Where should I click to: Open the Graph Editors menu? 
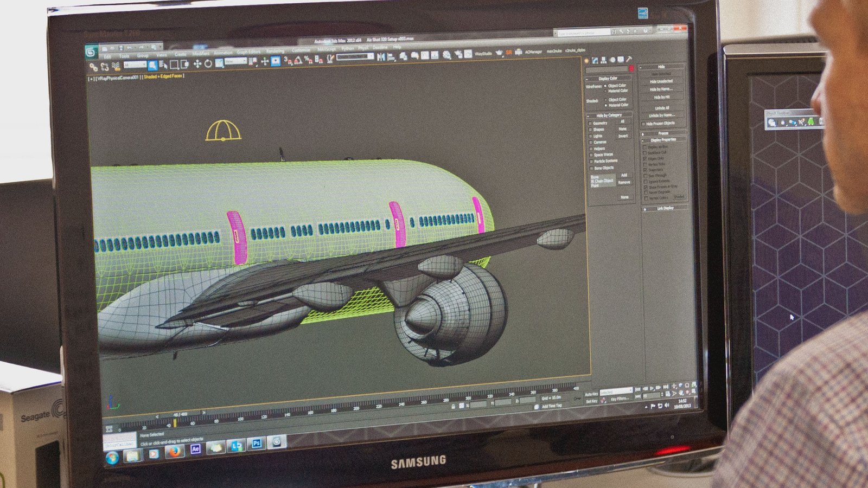[x=248, y=52]
